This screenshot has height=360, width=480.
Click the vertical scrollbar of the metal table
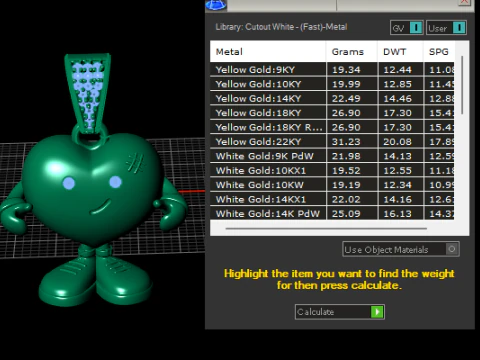462,85
